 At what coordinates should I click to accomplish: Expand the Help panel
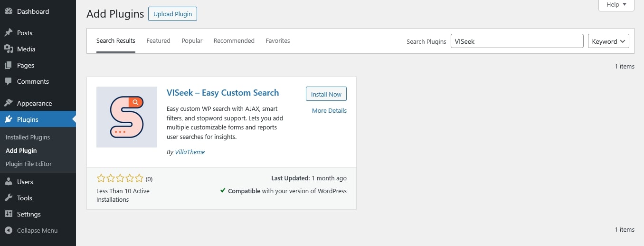click(616, 5)
